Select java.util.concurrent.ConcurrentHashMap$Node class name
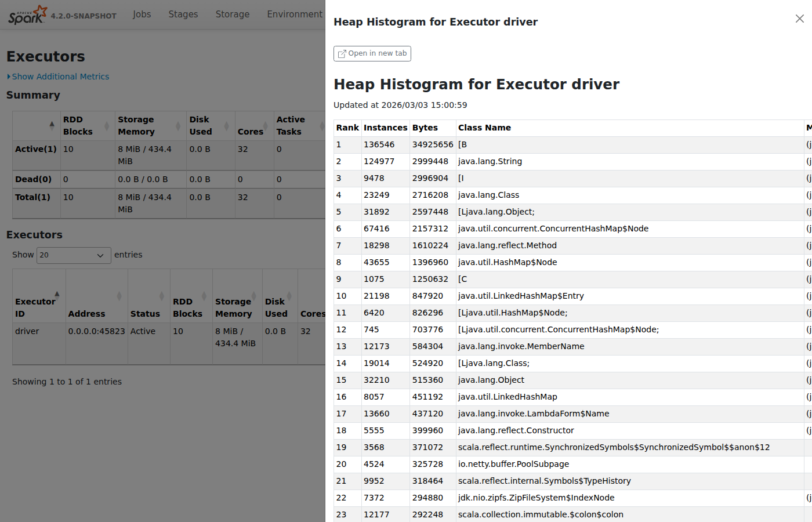812x522 pixels. click(x=553, y=229)
